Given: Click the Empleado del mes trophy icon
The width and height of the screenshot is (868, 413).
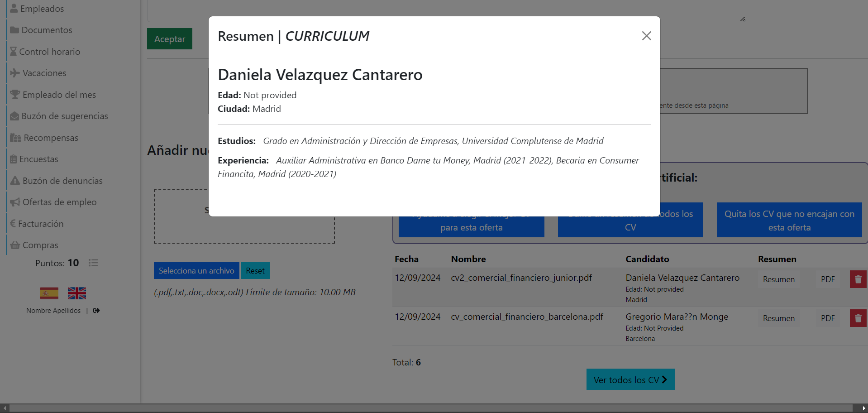Looking at the screenshot, I should pos(15,94).
